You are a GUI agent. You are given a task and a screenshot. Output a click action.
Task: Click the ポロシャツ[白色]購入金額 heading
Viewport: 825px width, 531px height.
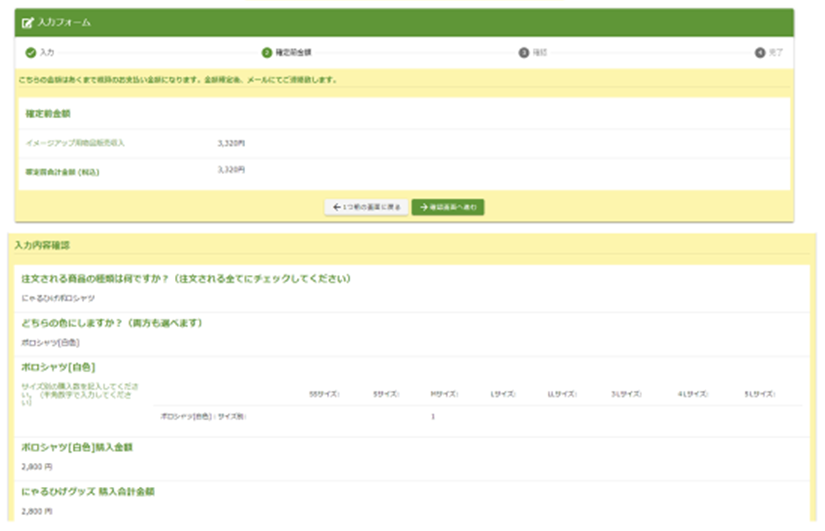pos(77,447)
